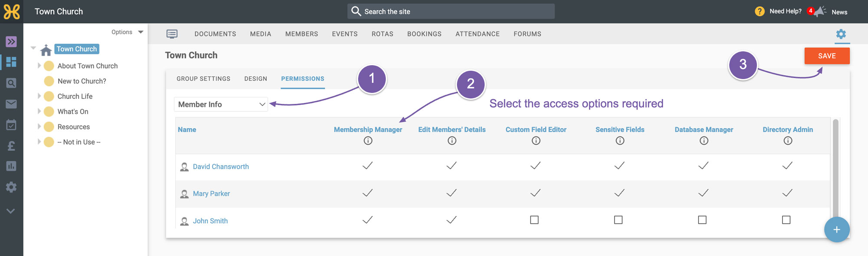Open the reports chart icon in sidebar
The height and width of the screenshot is (256, 868).
11,166
